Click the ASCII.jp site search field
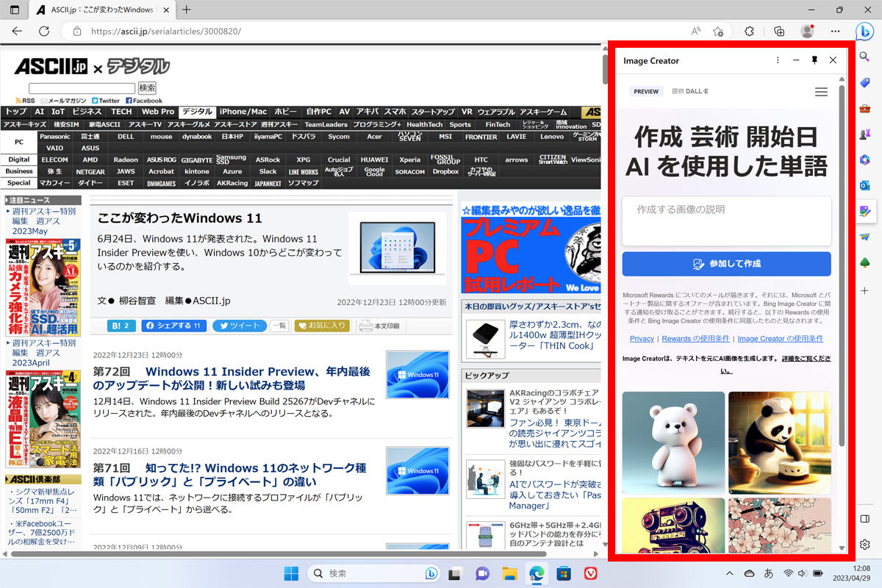This screenshot has height=588, width=882. point(82,88)
